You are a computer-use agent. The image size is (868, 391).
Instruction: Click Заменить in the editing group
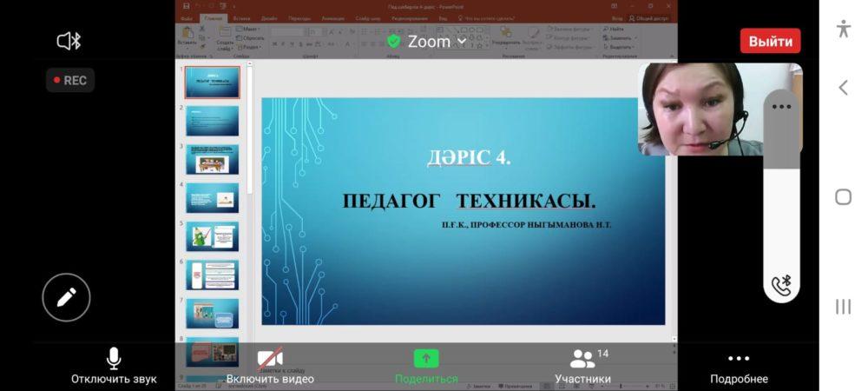coord(620,38)
